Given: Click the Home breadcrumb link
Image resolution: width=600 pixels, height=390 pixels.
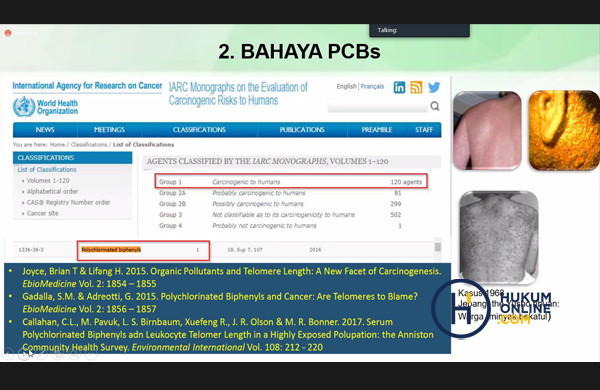Looking at the screenshot, I should click(57, 145).
